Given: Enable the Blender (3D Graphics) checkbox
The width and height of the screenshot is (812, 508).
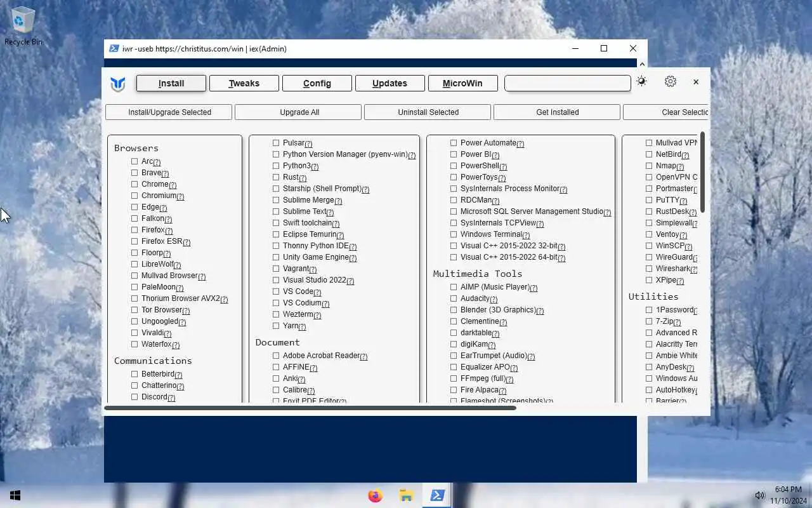Looking at the screenshot, I should (x=454, y=310).
